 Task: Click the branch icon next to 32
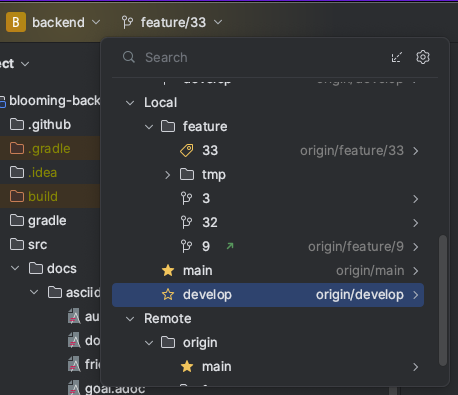click(x=186, y=222)
